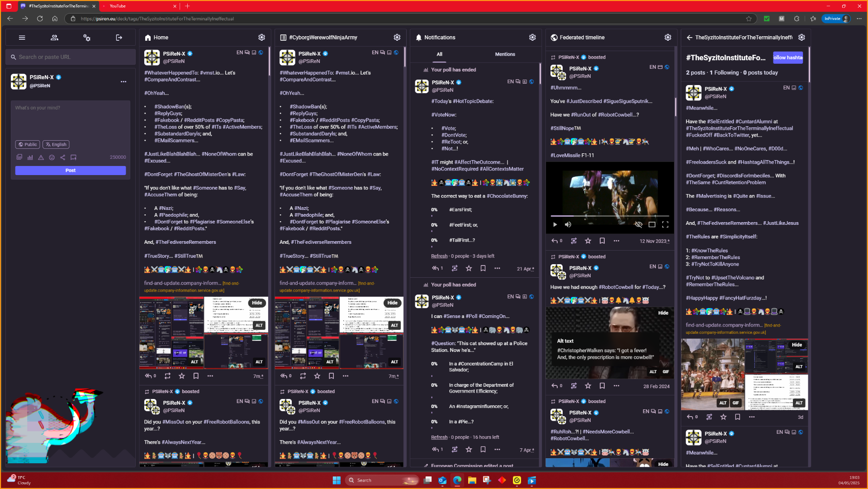Boost the 12 Nov 2023 federated post
The height and width of the screenshot is (489, 868).
[x=574, y=241]
